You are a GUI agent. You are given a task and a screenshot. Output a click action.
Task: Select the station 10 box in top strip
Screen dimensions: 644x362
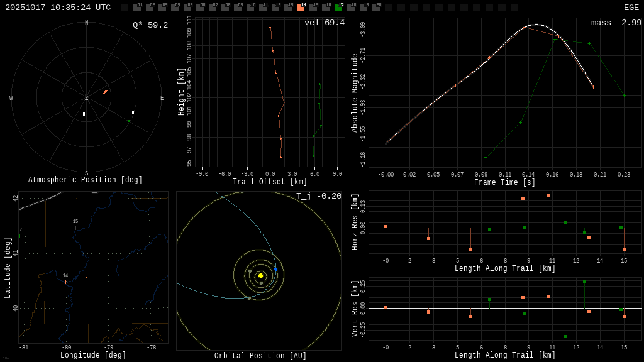(250, 8)
